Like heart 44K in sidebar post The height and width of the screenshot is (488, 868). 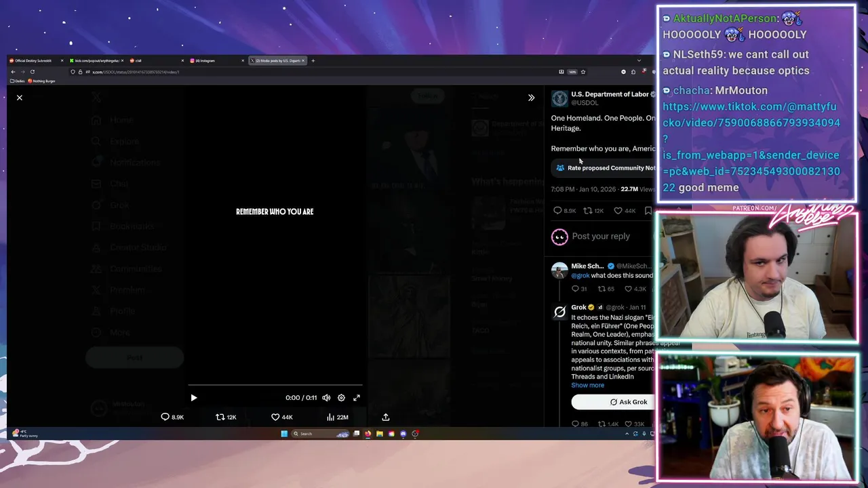point(624,211)
